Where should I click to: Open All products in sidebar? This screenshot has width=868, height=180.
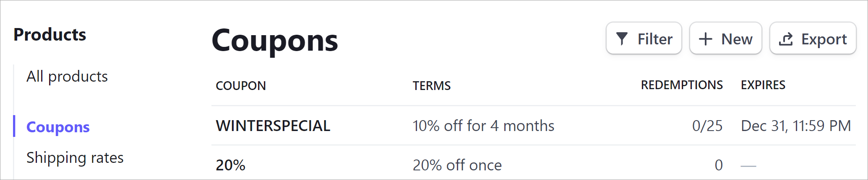click(x=67, y=77)
